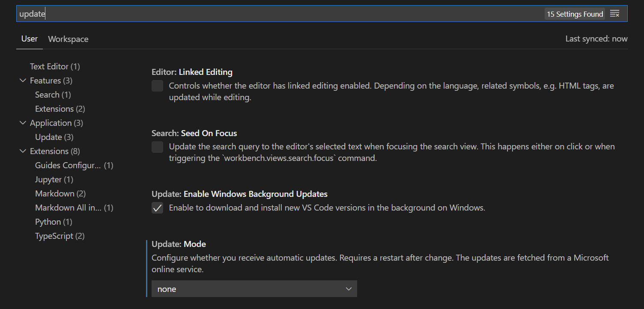Go to Update (3) settings category
This screenshot has width=644, height=309.
point(54,137)
